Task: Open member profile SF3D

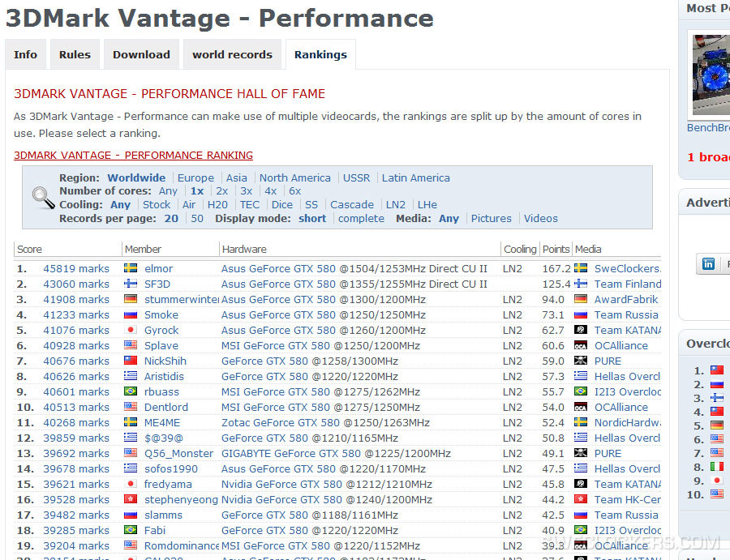Action: click(x=157, y=284)
